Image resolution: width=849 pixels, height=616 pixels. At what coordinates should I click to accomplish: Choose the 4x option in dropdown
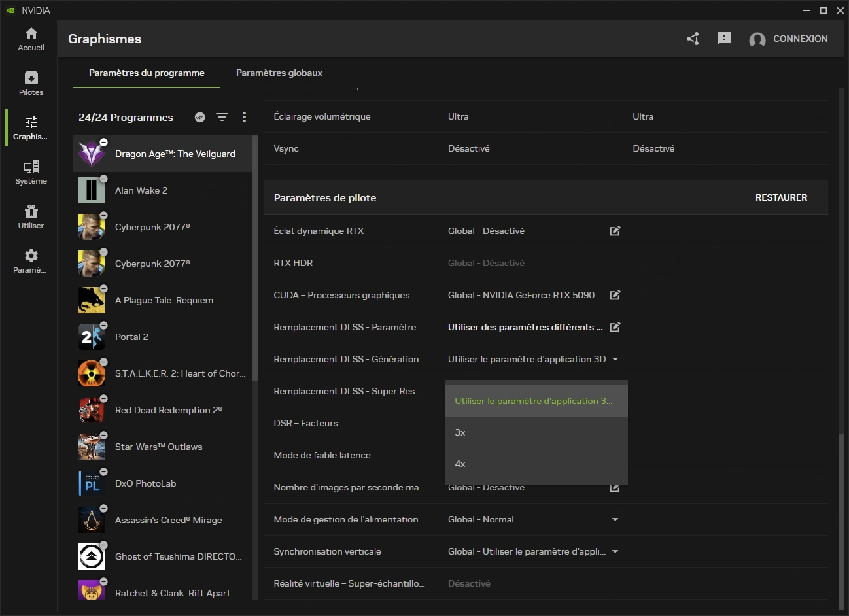(536, 464)
